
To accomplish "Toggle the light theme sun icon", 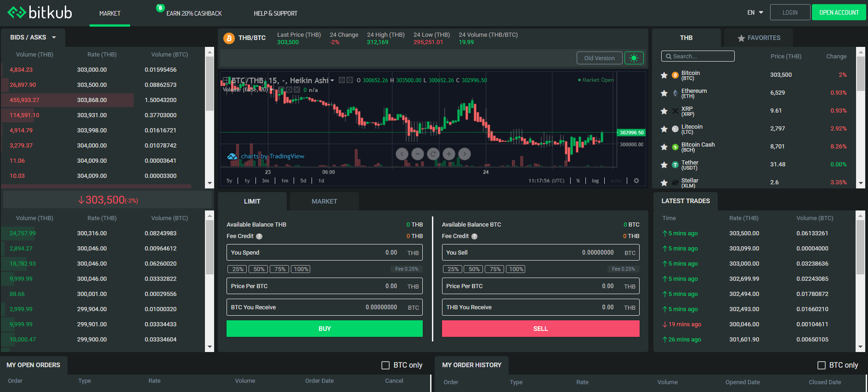I will coord(634,58).
